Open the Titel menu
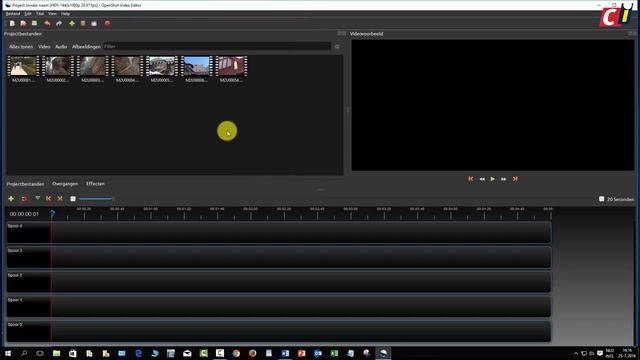This screenshot has height=360, width=640. pos(40,14)
